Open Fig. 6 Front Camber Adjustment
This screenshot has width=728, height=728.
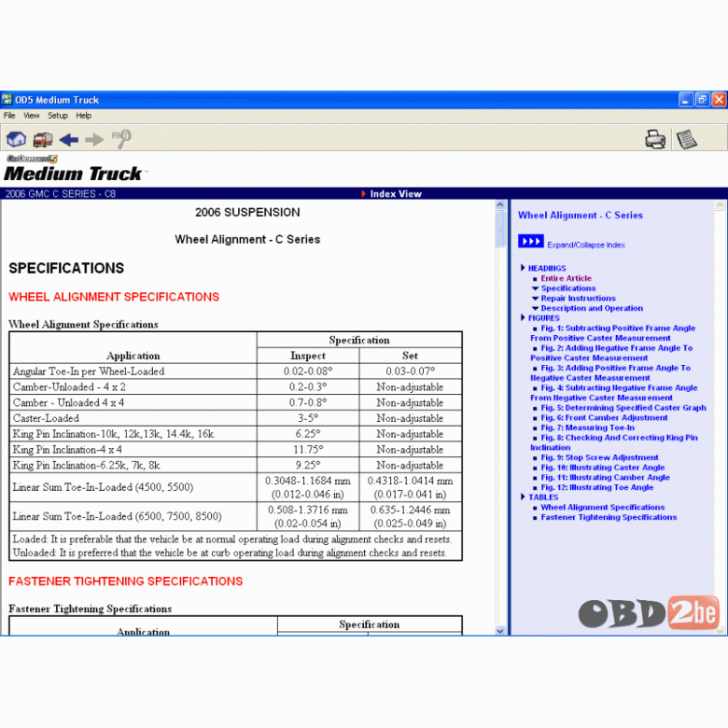point(604,417)
